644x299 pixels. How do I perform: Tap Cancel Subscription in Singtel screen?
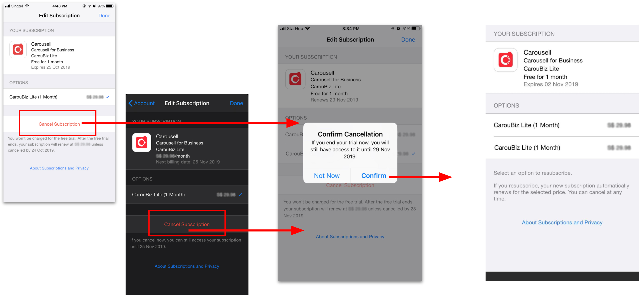tap(59, 124)
